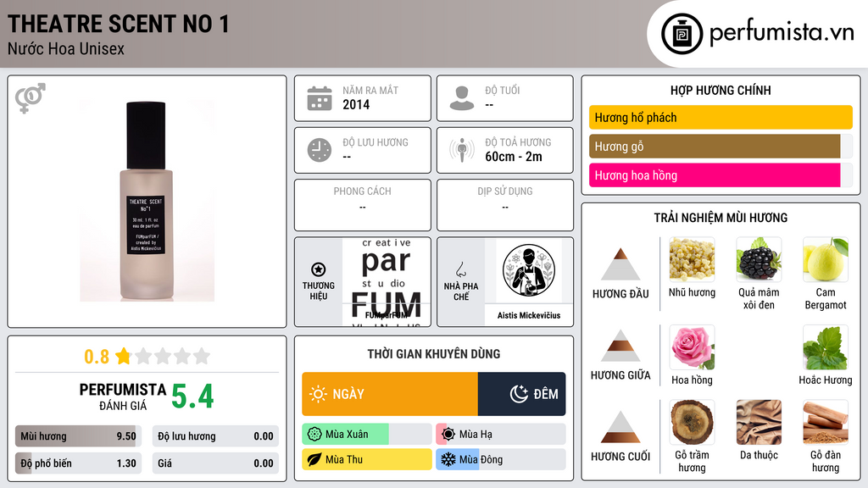Click the sun icon for Mùa Hạ
This screenshot has height=488, width=868.
[448, 435]
